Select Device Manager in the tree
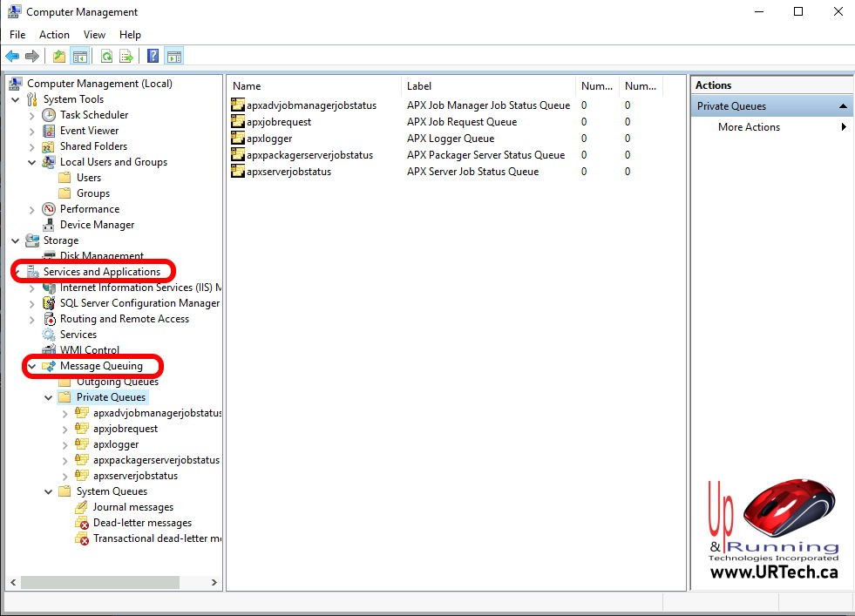Screen dimensions: 855x616 click(x=97, y=225)
